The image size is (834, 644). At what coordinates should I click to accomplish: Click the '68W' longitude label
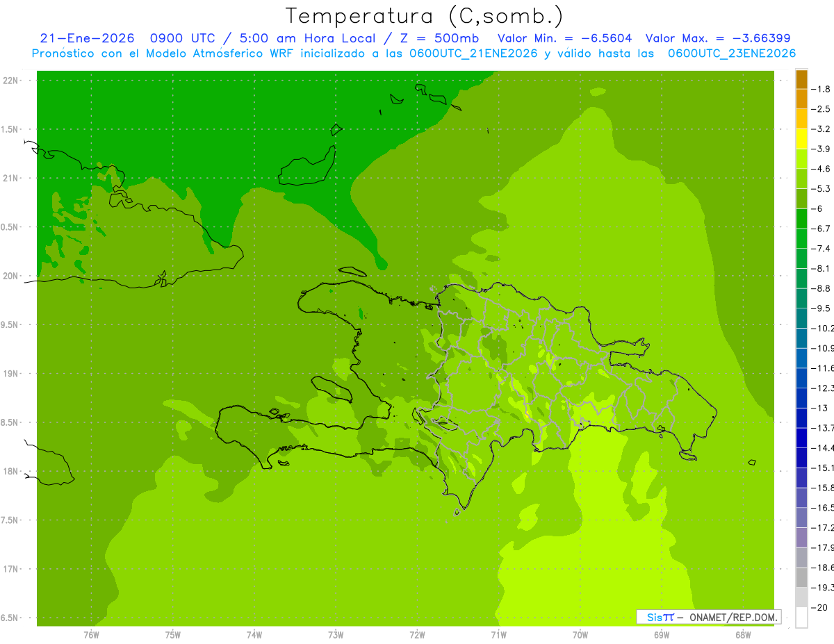(743, 634)
